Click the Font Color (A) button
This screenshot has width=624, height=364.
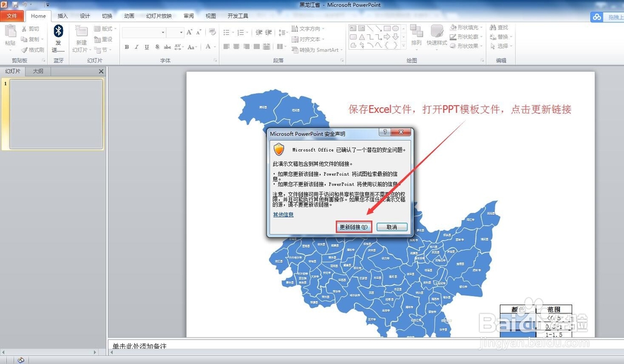[208, 47]
